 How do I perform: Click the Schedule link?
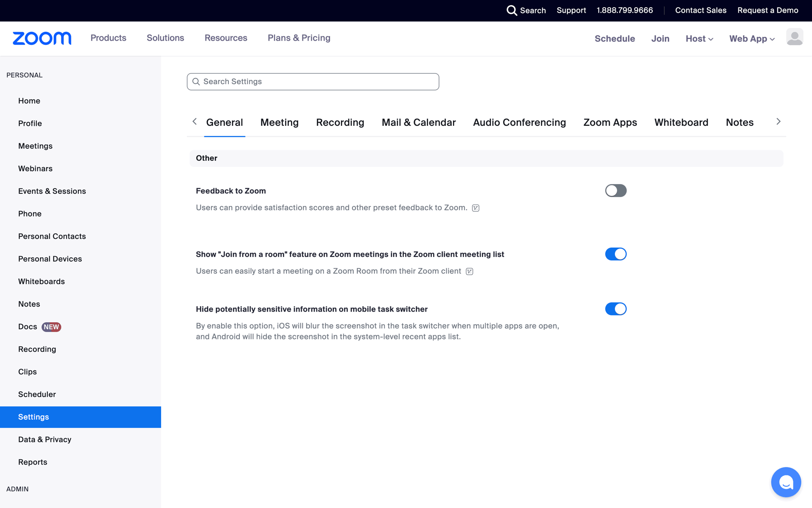point(614,39)
